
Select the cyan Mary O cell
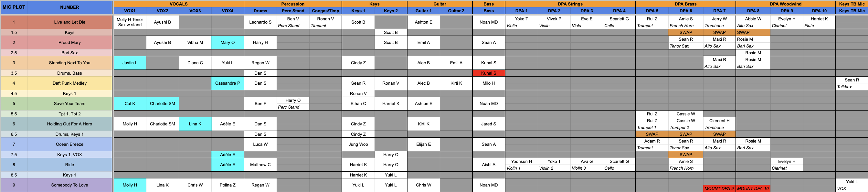pyautogui.click(x=228, y=42)
